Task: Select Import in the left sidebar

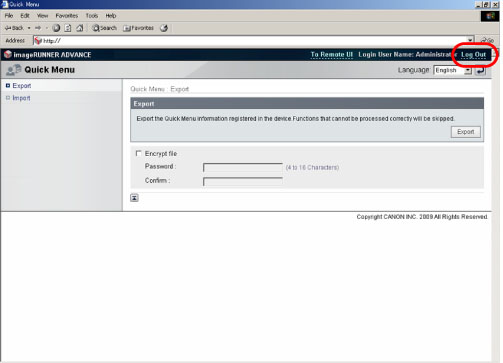Action: click(21, 98)
